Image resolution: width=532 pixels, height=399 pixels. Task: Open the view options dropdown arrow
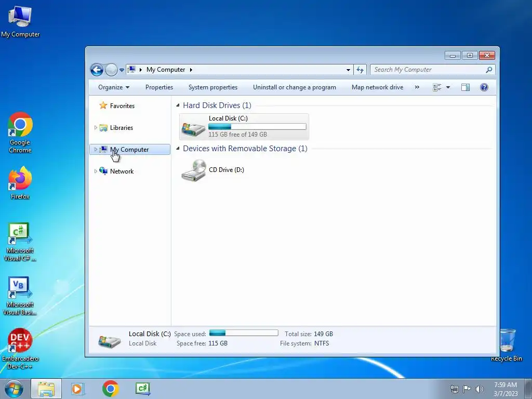[x=448, y=87]
